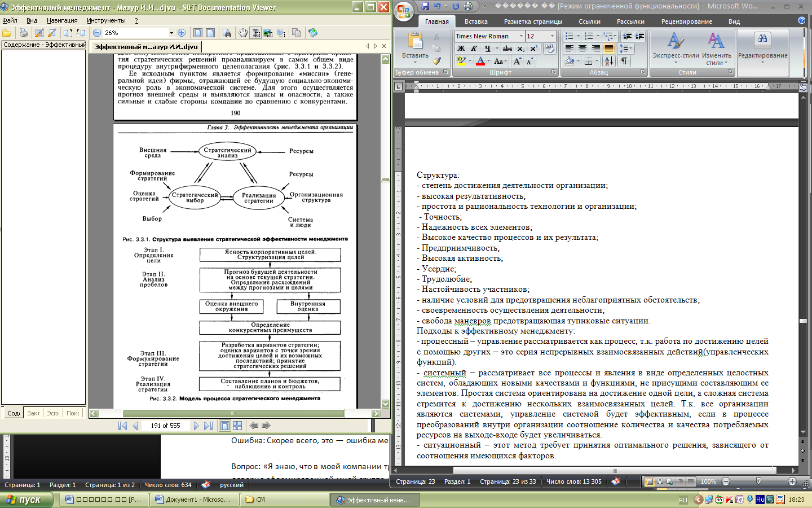Switch to the Вставка ribbon tab
The image size is (812, 508).
[x=476, y=21]
